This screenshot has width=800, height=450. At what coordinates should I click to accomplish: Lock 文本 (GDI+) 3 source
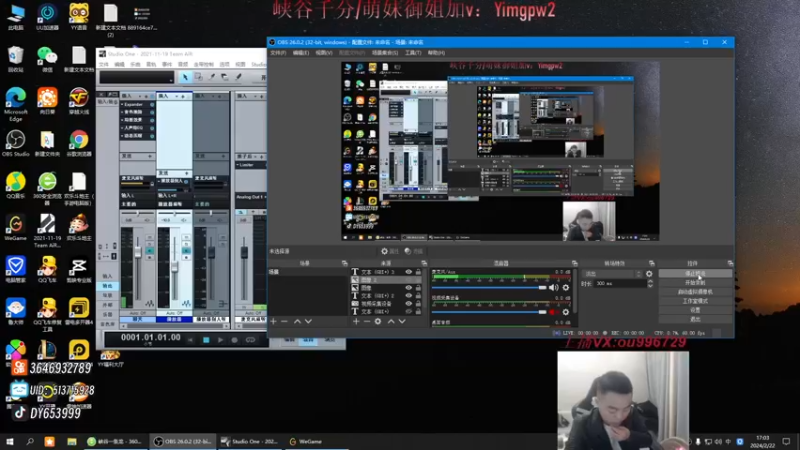click(418, 272)
